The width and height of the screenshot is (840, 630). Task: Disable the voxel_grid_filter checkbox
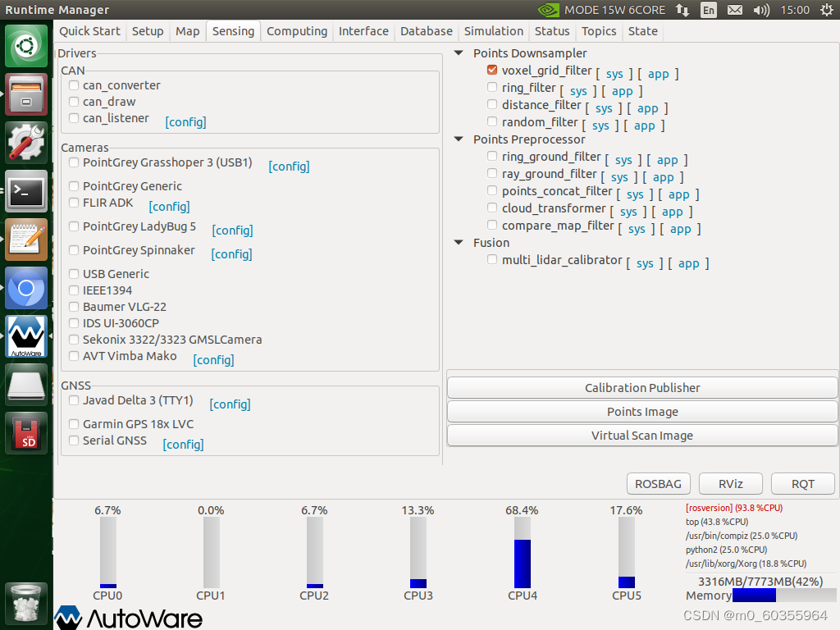[492, 70]
